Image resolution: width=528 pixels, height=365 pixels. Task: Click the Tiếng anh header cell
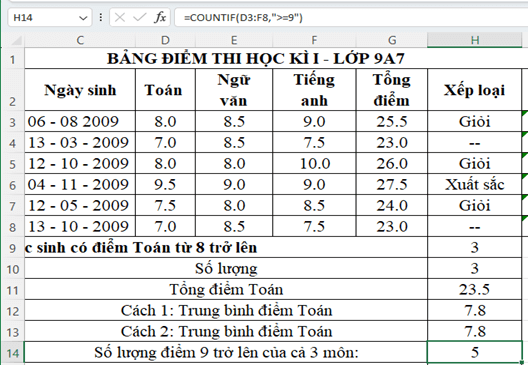(x=314, y=90)
